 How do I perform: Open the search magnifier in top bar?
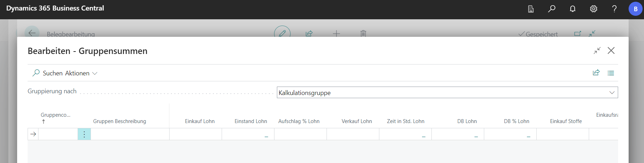552,9
